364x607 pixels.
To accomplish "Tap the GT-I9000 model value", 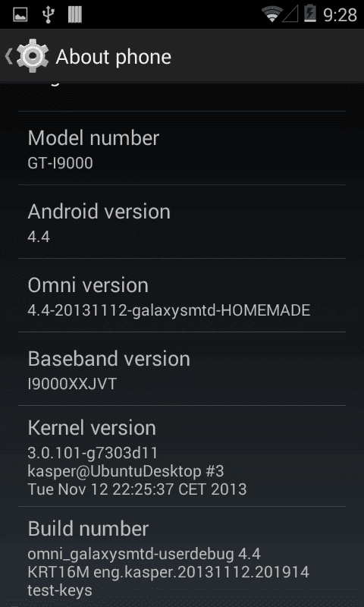I will click(x=61, y=163).
